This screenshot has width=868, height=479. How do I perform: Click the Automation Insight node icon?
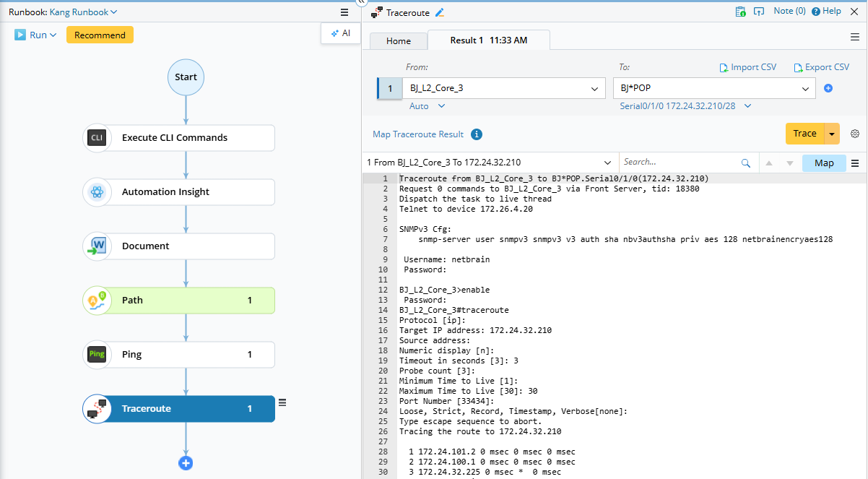click(x=97, y=192)
